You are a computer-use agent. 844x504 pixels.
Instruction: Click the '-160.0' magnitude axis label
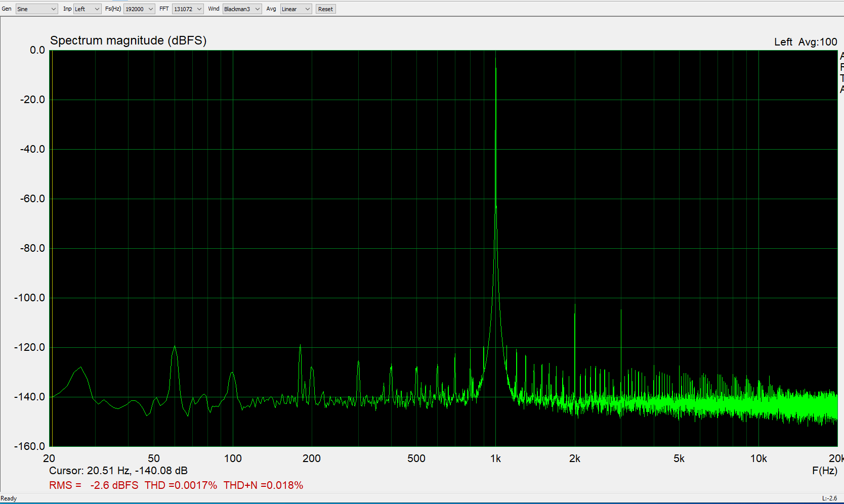[x=30, y=446]
